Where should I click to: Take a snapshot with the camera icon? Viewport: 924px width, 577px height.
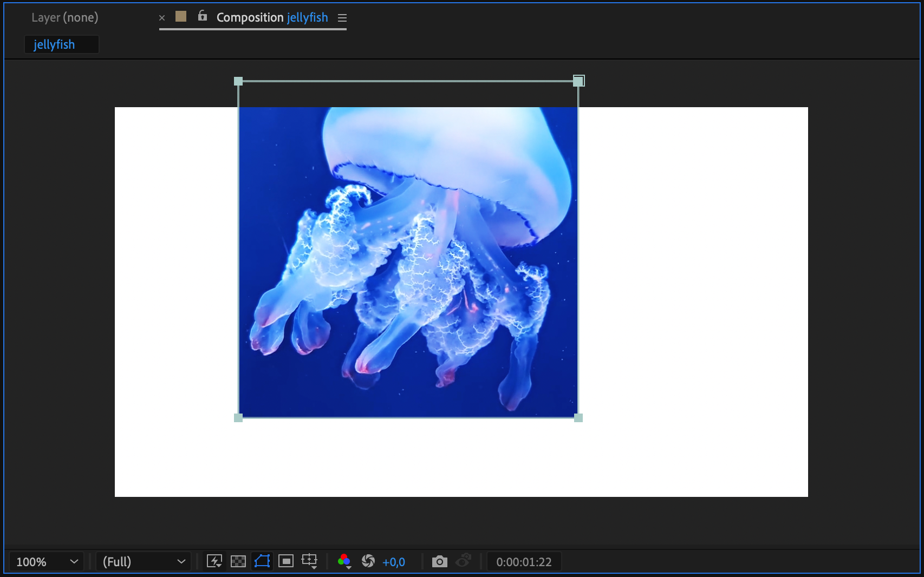point(439,561)
